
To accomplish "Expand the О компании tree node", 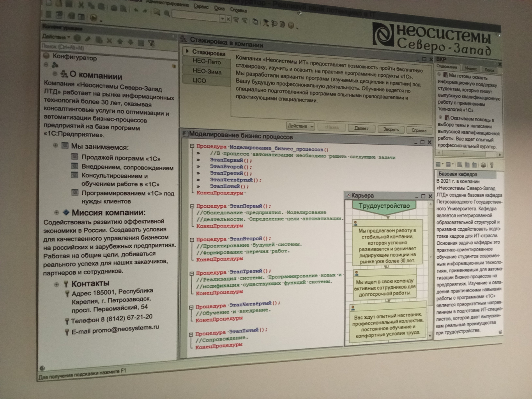I will coord(55,73).
